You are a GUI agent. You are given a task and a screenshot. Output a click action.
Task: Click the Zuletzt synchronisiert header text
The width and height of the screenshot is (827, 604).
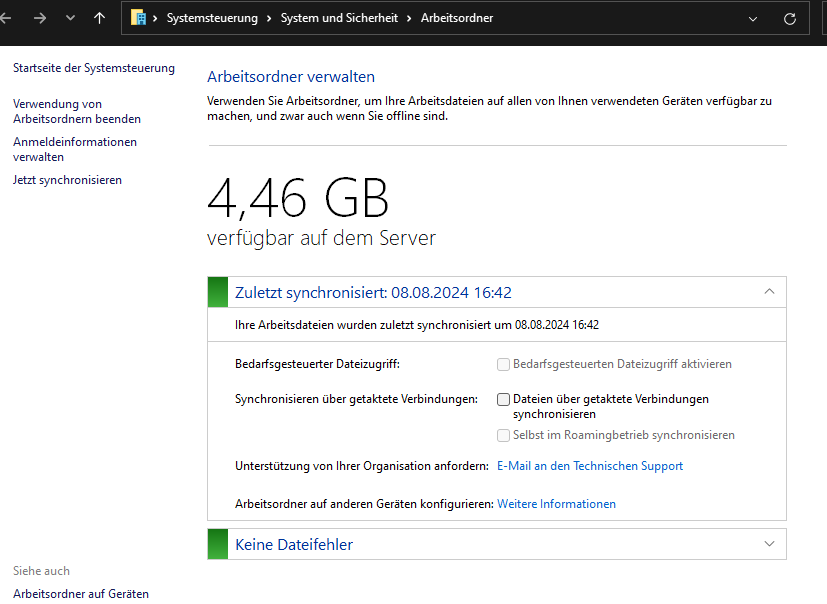[373, 293]
